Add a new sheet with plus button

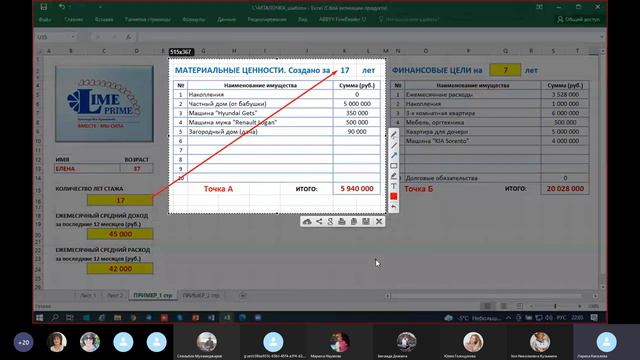click(242, 295)
